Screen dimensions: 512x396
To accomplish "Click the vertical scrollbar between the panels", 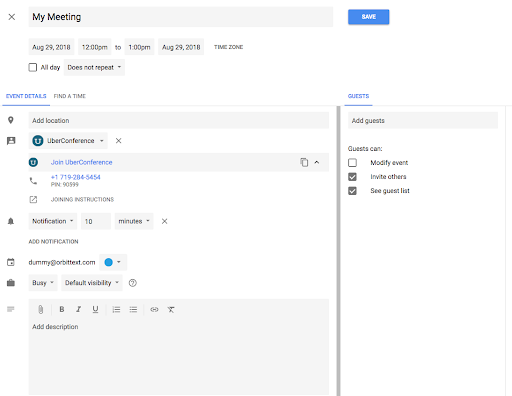I will 338,251.
